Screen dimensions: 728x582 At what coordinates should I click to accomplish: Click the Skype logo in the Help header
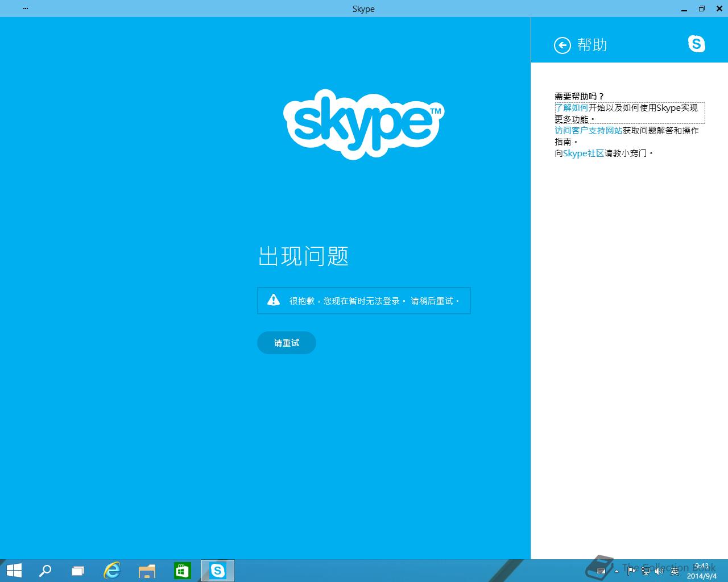(697, 44)
